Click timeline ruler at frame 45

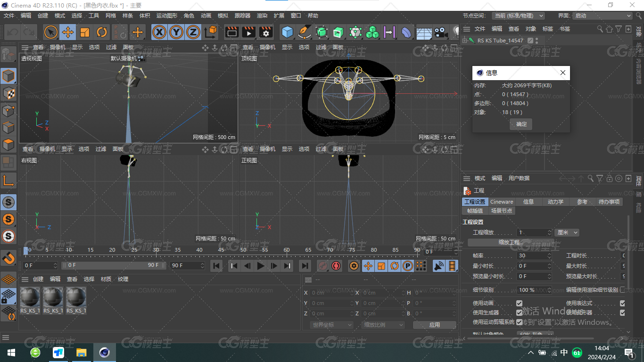point(221,250)
